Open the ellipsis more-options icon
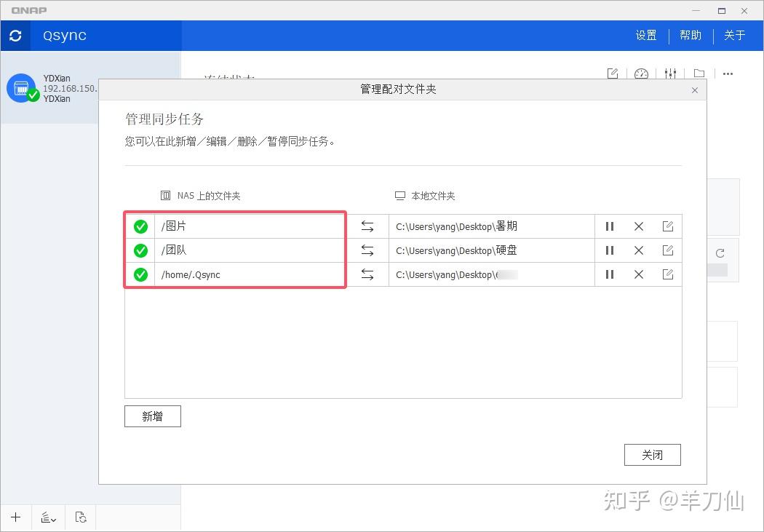This screenshot has width=764, height=532. point(730,74)
